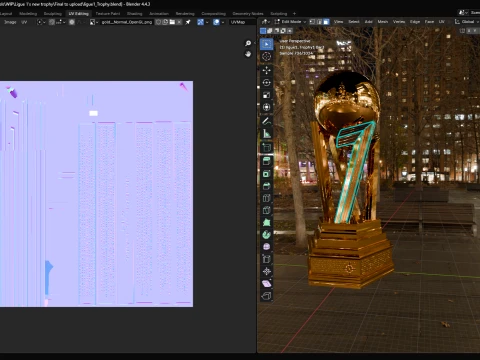The image size is (480, 360).
Task: Click the pan hand gizmo in UV editor
Action: tap(248, 54)
